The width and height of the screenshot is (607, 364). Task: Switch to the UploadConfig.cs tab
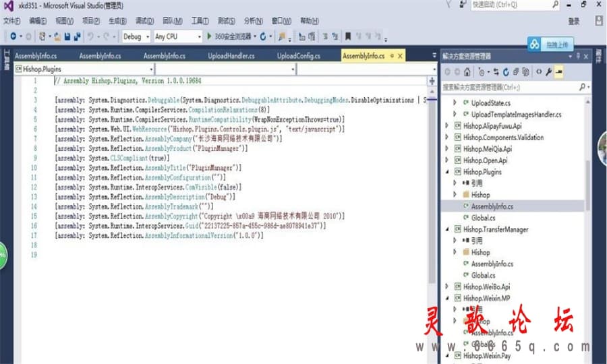299,56
